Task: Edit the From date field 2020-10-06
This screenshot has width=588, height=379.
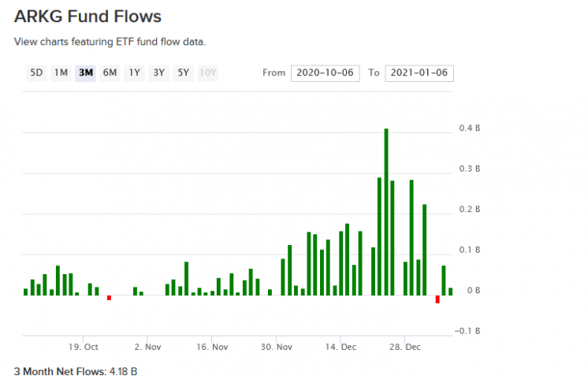Action: click(325, 73)
